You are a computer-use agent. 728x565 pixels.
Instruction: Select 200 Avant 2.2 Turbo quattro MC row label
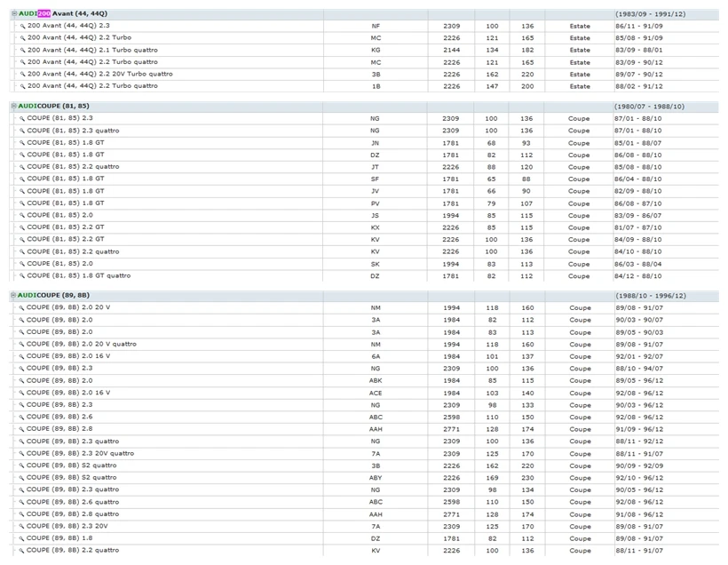92,62
